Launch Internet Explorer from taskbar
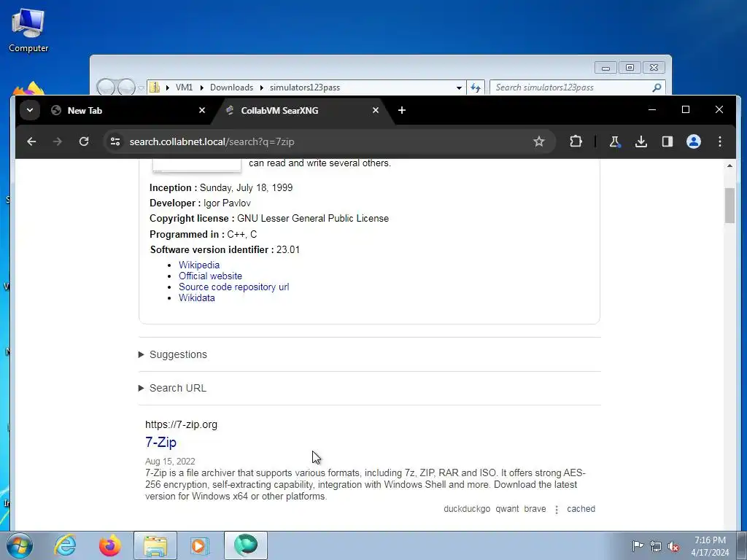This screenshot has width=747, height=560. point(65,545)
